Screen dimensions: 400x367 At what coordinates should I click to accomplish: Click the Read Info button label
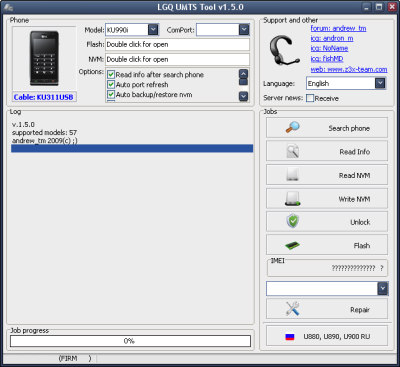(x=355, y=152)
